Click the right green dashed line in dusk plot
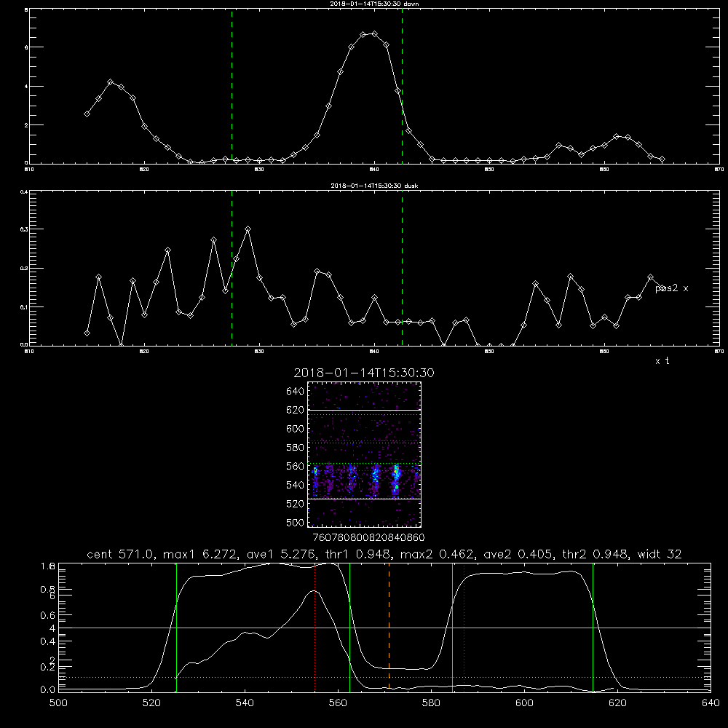The image size is (728, 728). point(402,268)
